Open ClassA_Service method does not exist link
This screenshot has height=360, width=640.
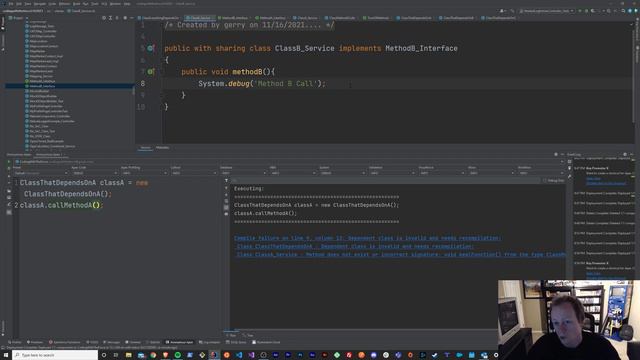tap(401, 254)
